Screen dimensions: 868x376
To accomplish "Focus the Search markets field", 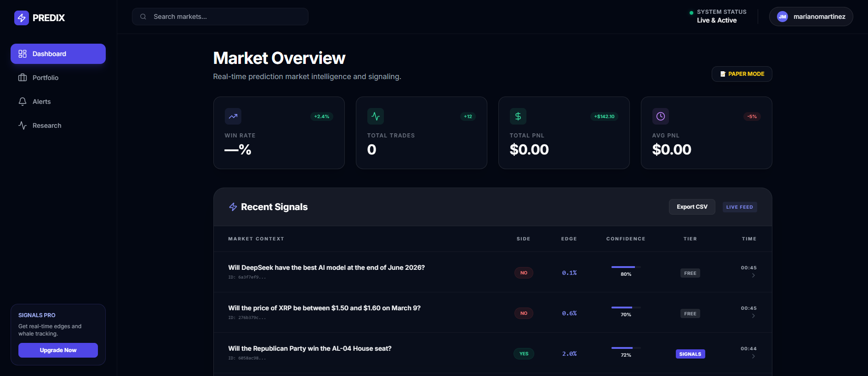I will pos(220,17).
